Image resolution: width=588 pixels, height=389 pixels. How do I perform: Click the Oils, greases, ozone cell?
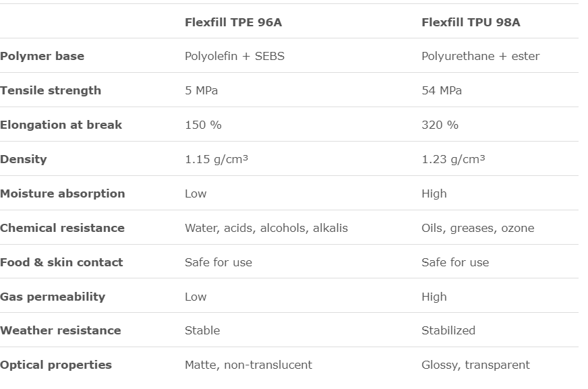477,228
